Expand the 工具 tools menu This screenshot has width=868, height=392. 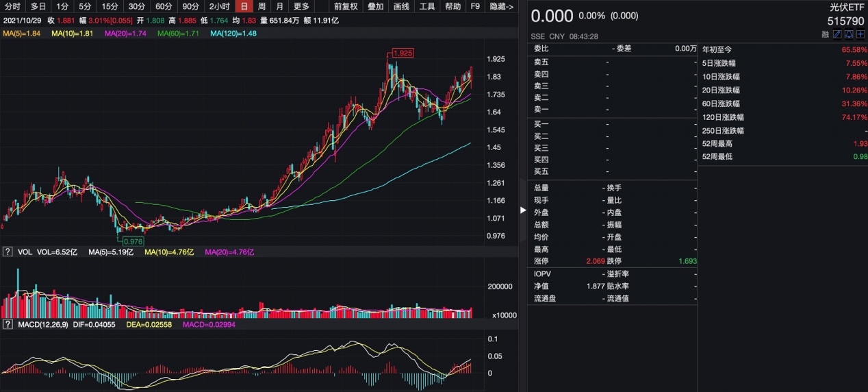pyautogui.click(x=426, y=6)
